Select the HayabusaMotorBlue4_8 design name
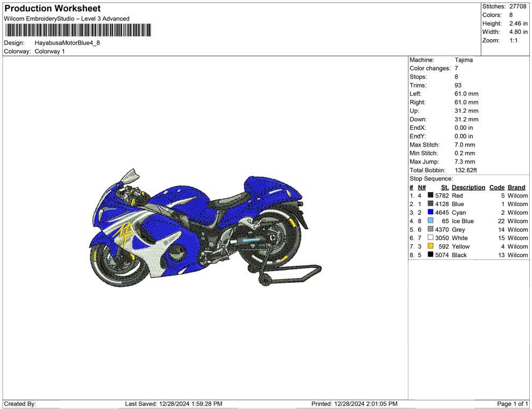Viewport: 532px width, 409px height. point(67,43)
